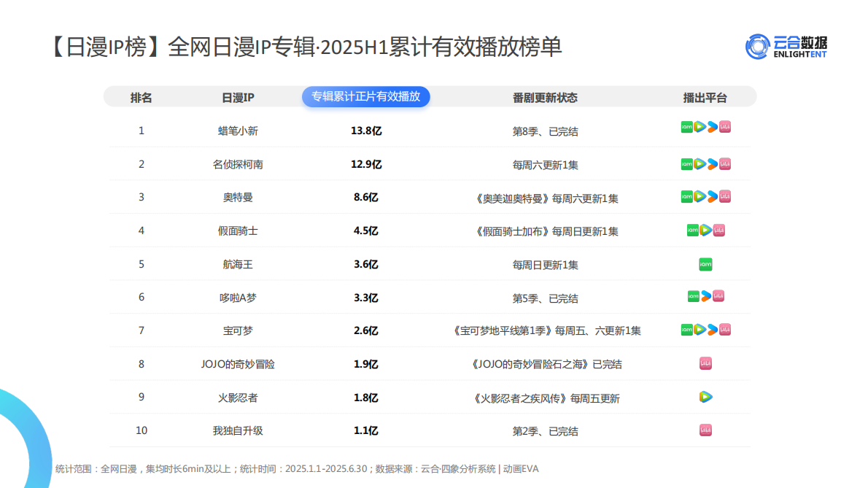Click the Youku icon in the 宝可梦 row

click(x=712, y=330)
